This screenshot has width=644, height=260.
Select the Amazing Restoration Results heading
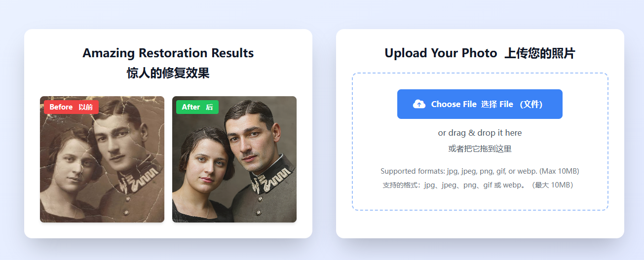point(168,53)
